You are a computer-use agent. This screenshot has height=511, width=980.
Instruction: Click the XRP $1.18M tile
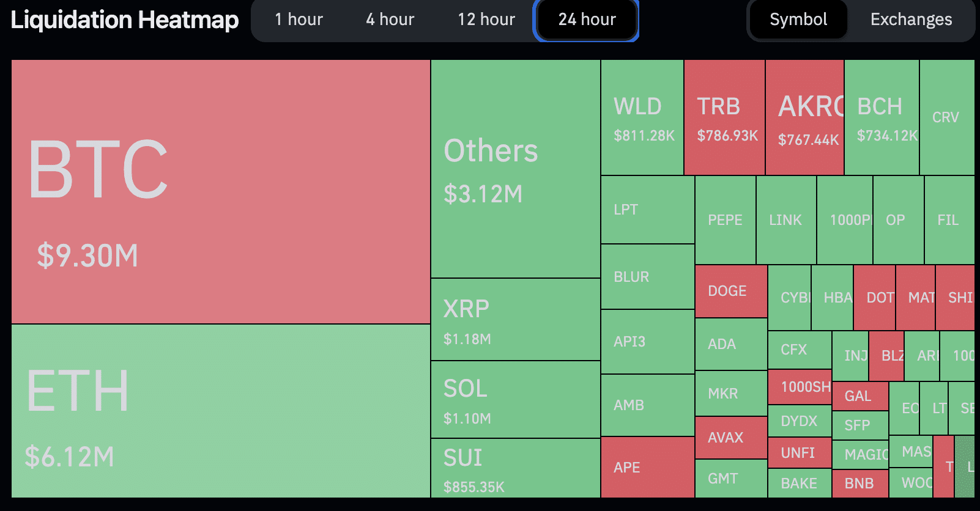(515, 320)
